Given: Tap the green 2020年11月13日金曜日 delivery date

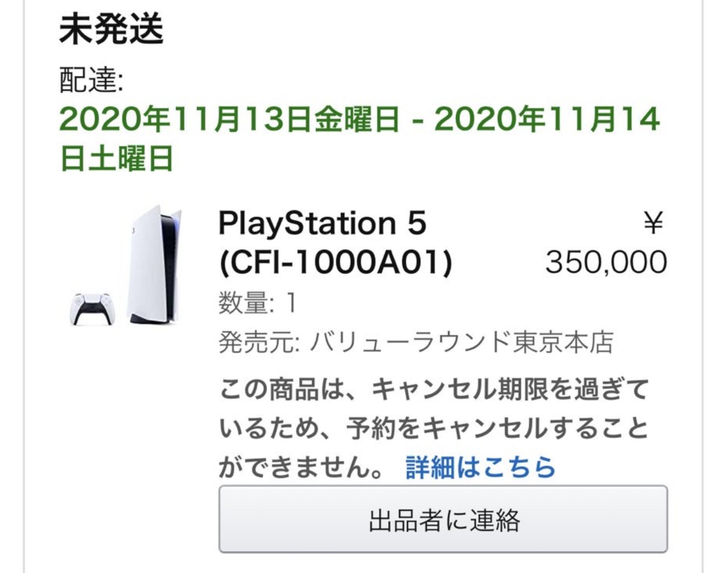Looking at the screenshot, I should (230, 119).
